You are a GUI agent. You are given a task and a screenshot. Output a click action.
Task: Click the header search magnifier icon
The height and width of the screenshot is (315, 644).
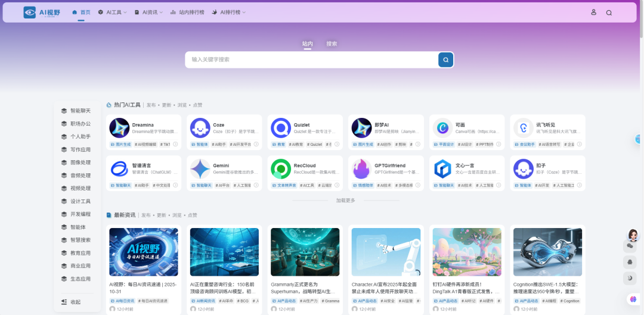609,13
